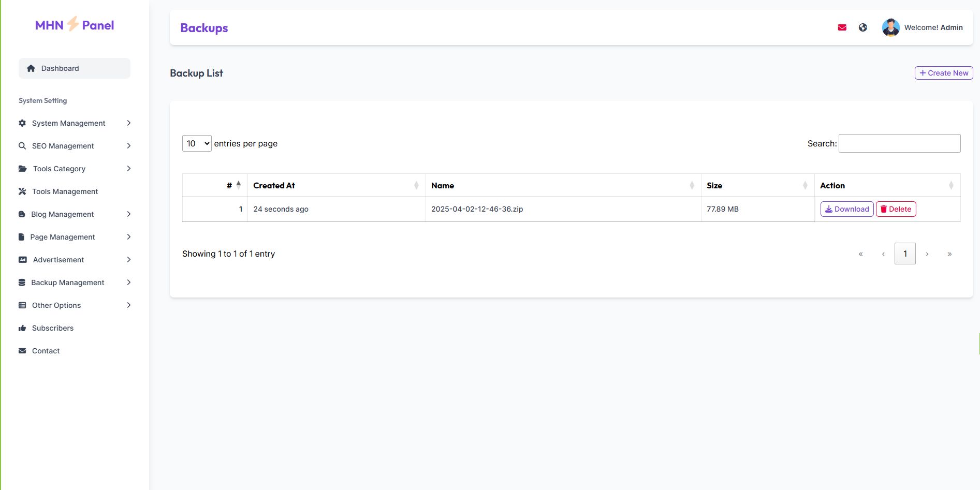Expand the System Management menu chevron
This screenshot has width=980, height=490.
coord(129,123)
